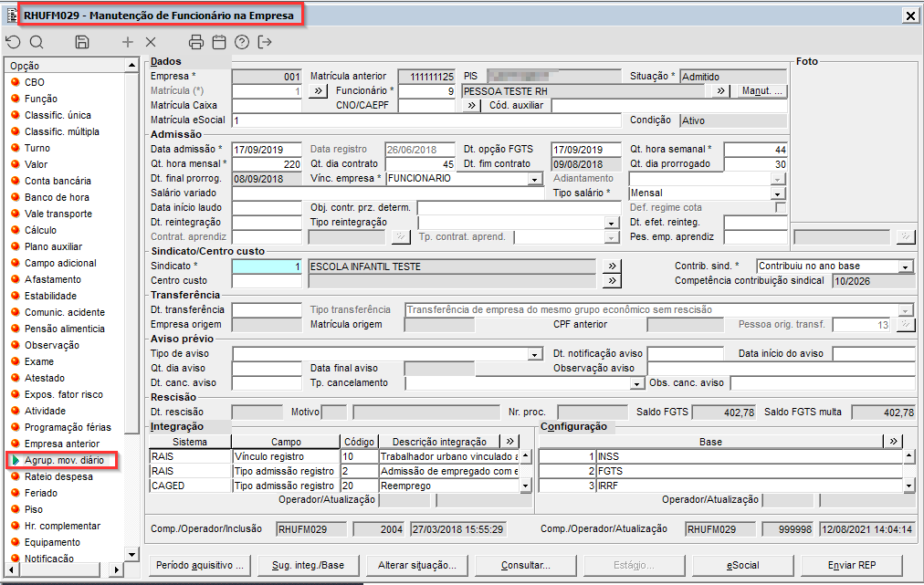The height and width of the screenshot is (585, 924).
Task: Click the Período aquisitivo button
Action: (x=200, y=565)
